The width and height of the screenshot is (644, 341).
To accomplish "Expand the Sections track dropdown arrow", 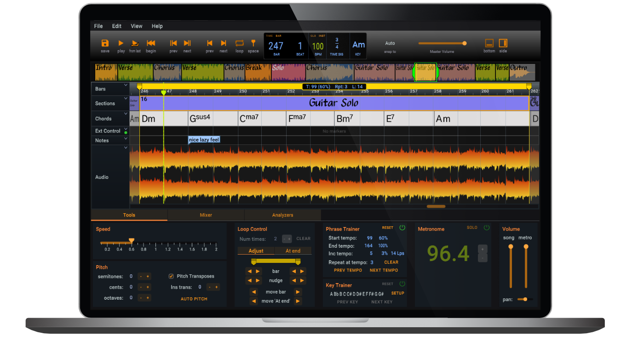I will point(126,98).
